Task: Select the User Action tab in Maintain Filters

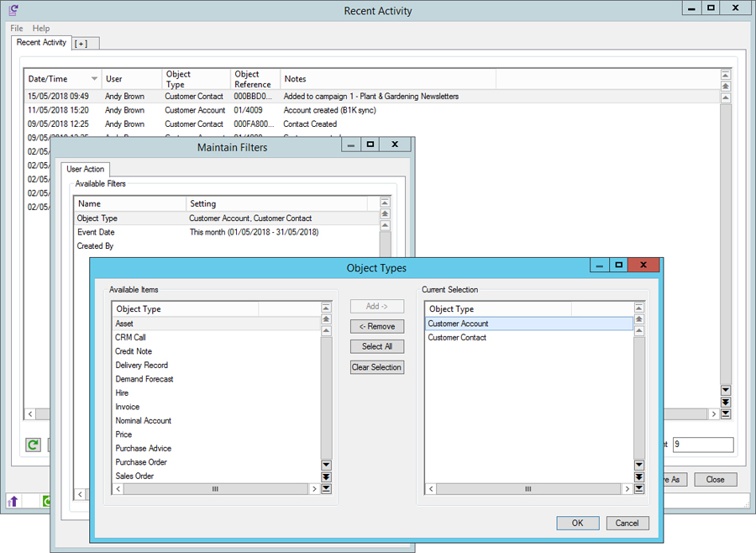Action: 86,169
